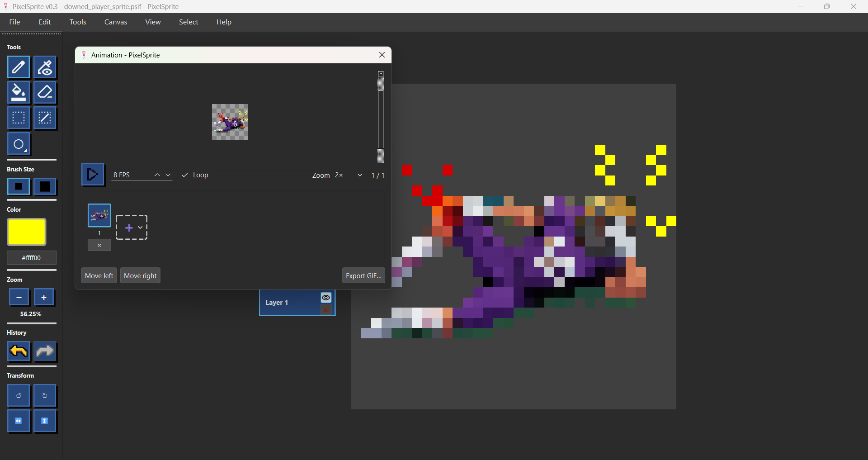Image resolution: width=868 pixels, height=460 pixels.
Task: Click the scroll up arrow in Animation preview
Action: pos(381,73)
